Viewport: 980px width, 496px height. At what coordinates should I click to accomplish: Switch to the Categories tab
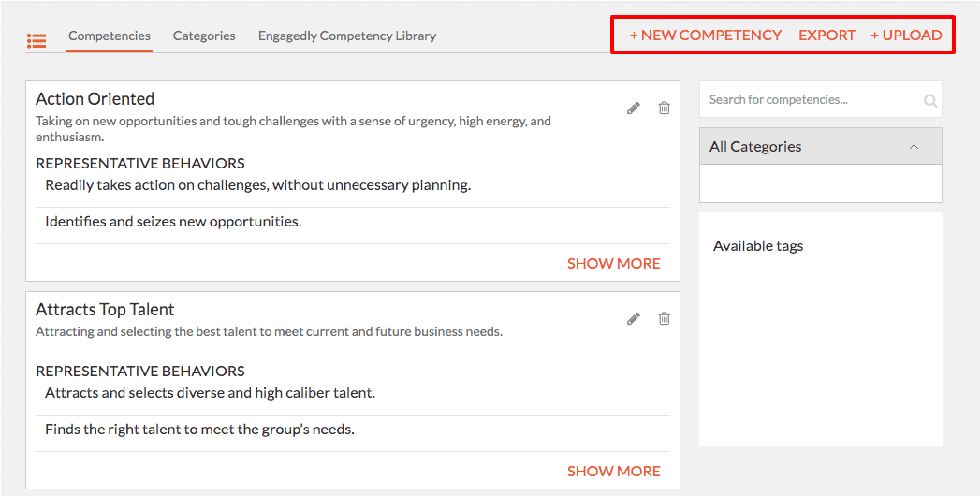tap(204, 36)
